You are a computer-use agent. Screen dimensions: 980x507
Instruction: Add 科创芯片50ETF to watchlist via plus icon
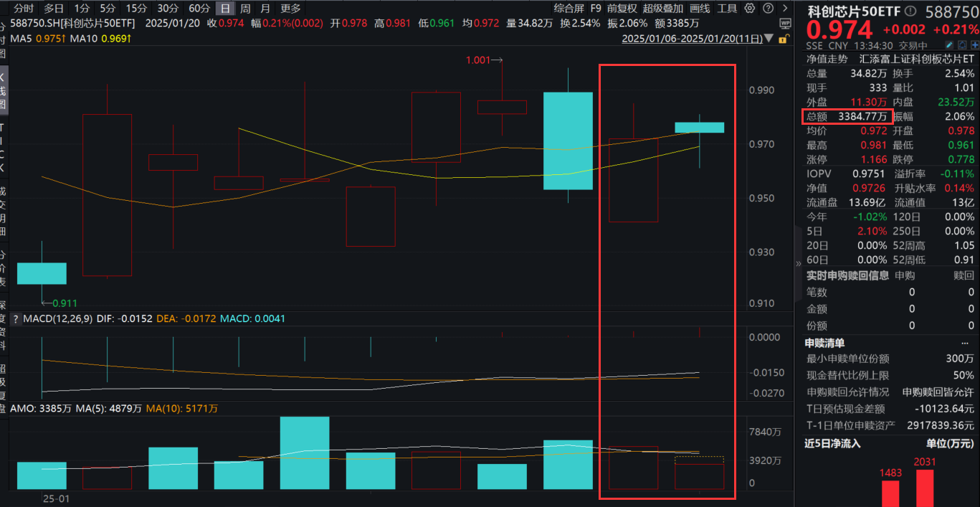(x=974, y=44)
